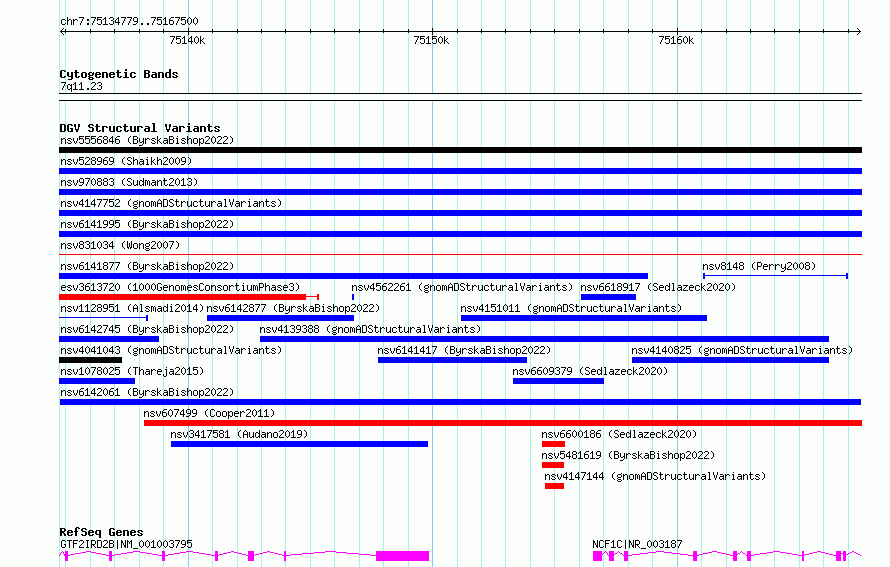Screen dimensions: 890x567
Task: Select the 7q11.23 cytogenetic band label
Action: [81, 86]
